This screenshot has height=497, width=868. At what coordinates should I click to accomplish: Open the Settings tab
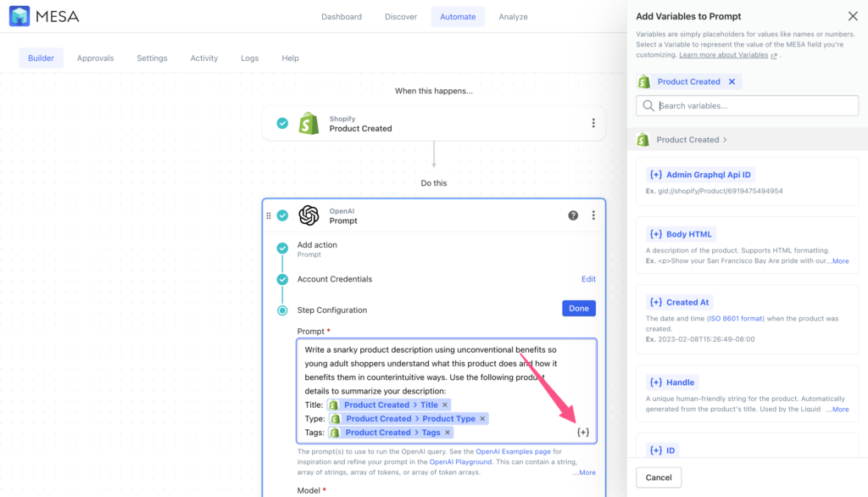point(152,58)
